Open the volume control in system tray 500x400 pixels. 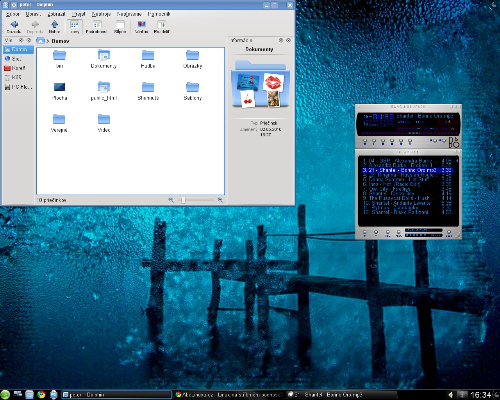[451, 395]
